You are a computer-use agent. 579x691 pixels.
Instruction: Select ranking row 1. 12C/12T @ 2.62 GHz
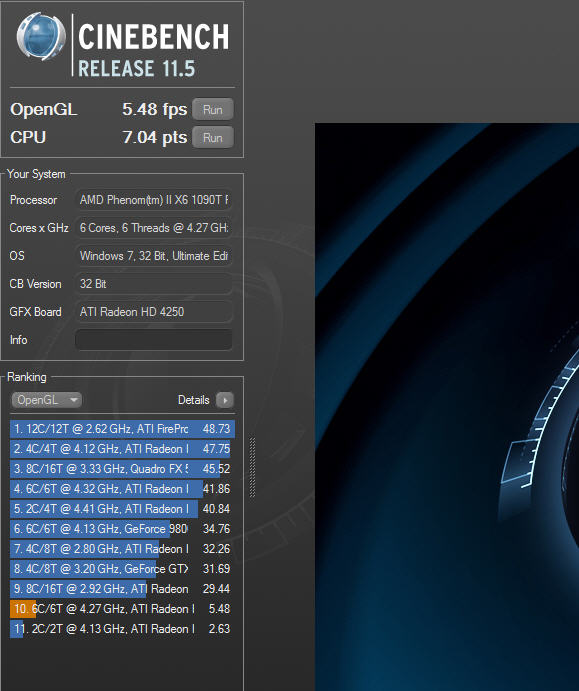(122, 429)
